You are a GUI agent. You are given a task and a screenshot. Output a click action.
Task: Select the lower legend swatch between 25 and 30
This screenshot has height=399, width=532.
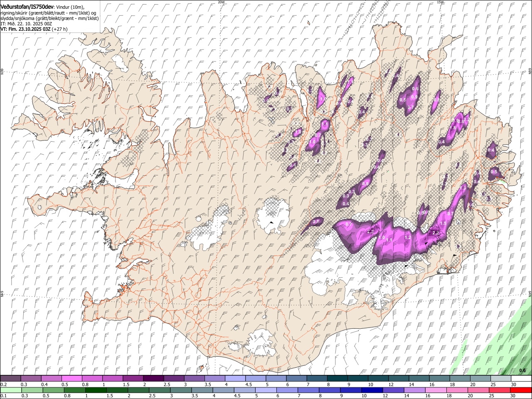point(500,390)
